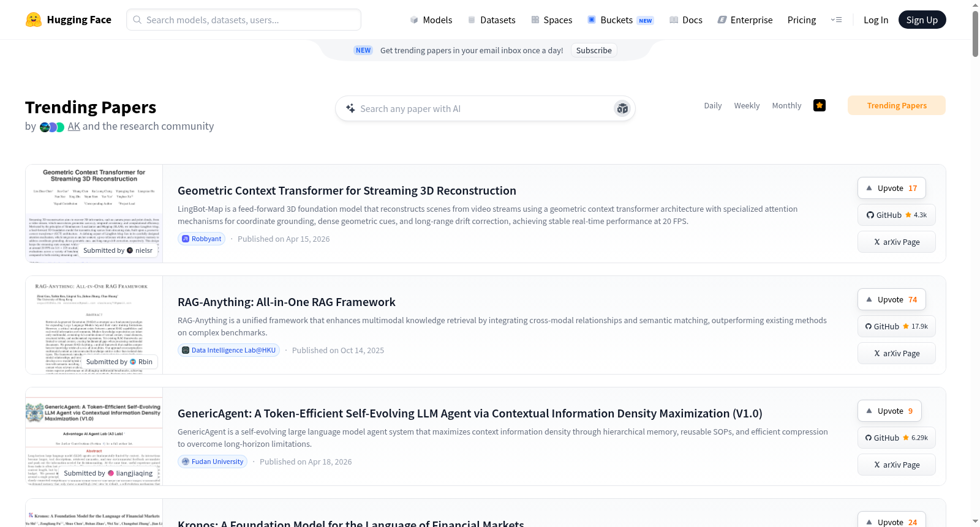Upvote the GenericAgent paper
The height and width of the screenshot is (527, 980).
click(889, 411)
